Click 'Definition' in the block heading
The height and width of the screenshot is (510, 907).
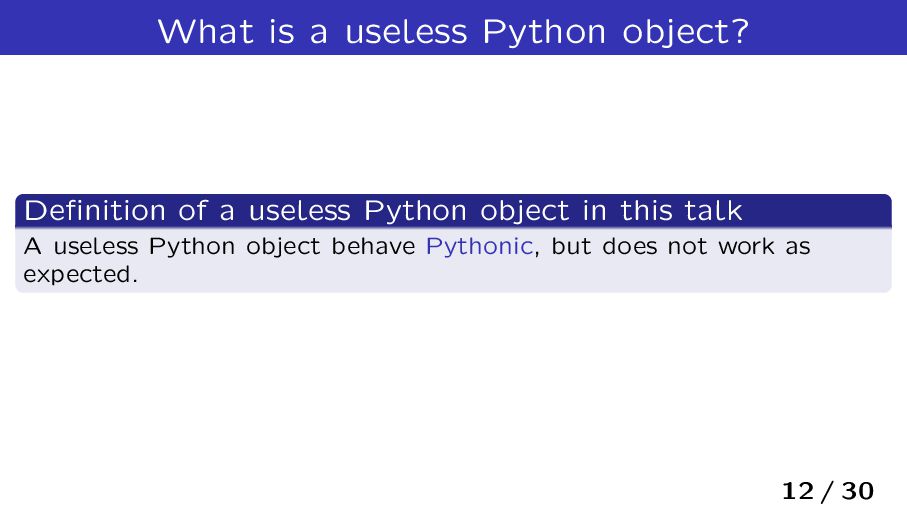pyautogui.click(x=95, y=210)
